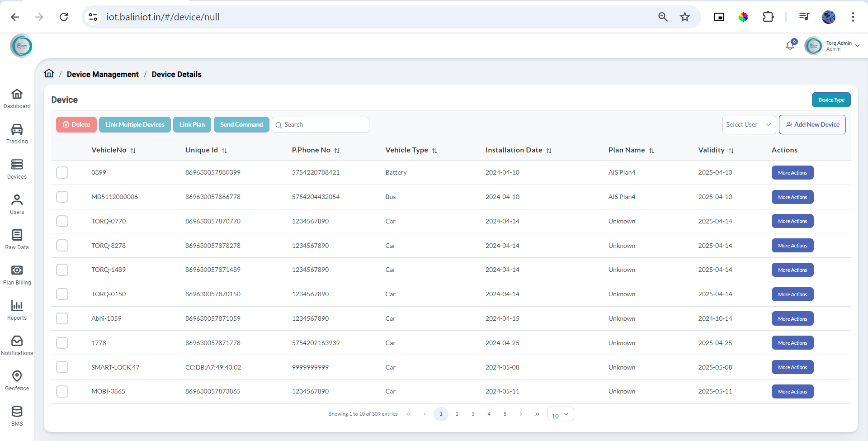Viewport: 868px width, 441px height.
Task: Click the home icon in breadcrumb
Action: point(49,73)
